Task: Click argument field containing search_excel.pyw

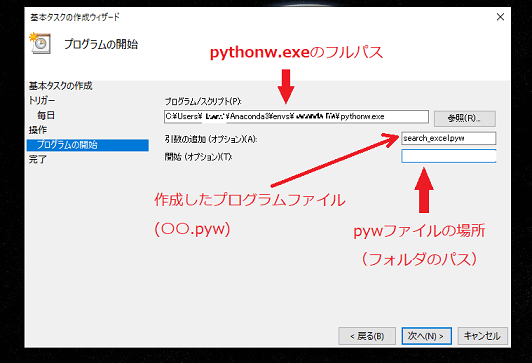Action: 449,138
